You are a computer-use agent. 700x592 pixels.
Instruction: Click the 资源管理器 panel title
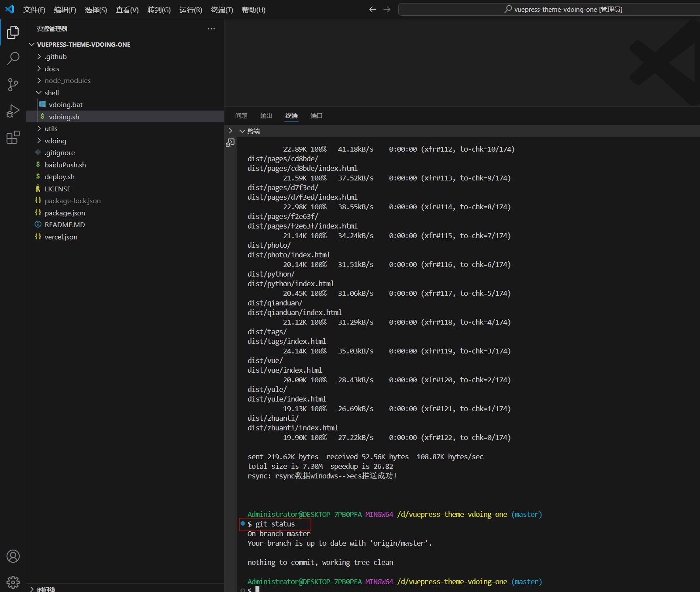coord(52,29)
